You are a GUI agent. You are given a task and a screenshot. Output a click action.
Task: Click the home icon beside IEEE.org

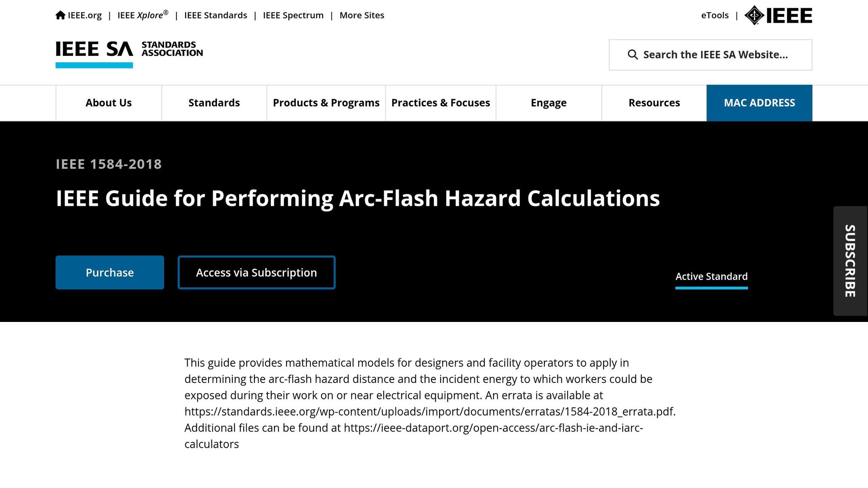pyautogui.click(x=61, y=15)
